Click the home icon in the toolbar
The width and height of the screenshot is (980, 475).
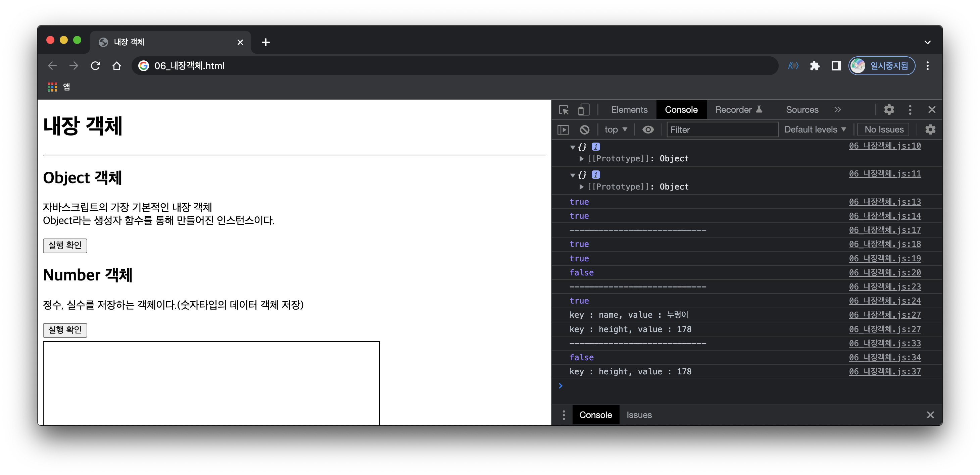pyautogui.click(x=117, y=66)
